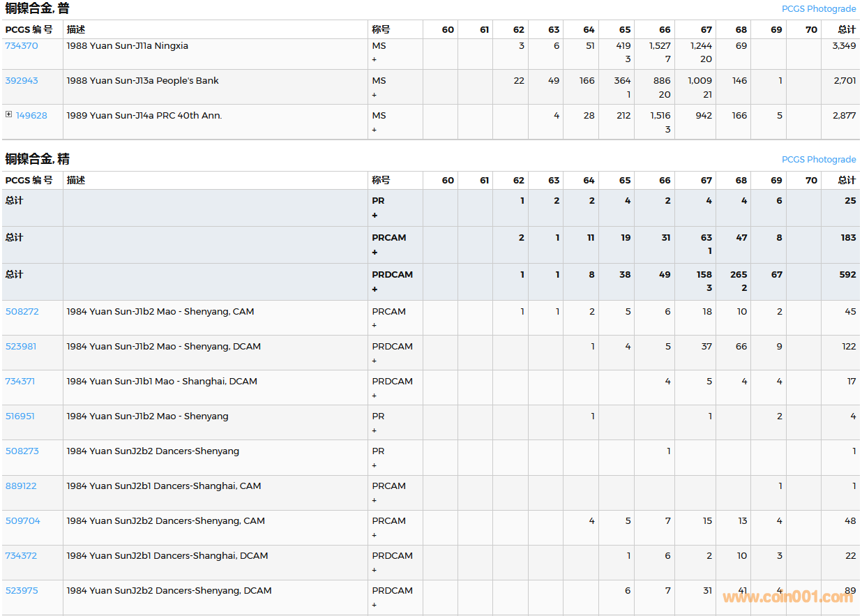Click PCGS number 889122

click(21, 486)
